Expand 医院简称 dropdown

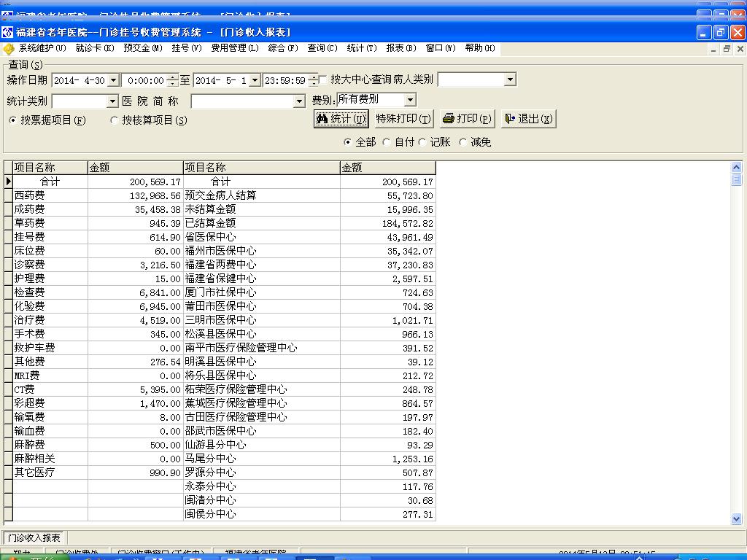pyautogui.click(x=299, y=101)
